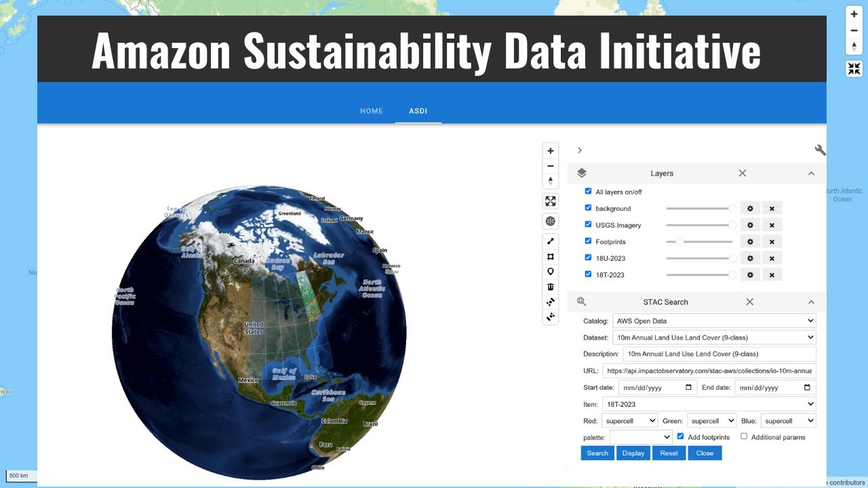Image resolution: width=868 pixels, height=488 pixels.
Task: Uncheck the background layer
Action: [588, 208]
